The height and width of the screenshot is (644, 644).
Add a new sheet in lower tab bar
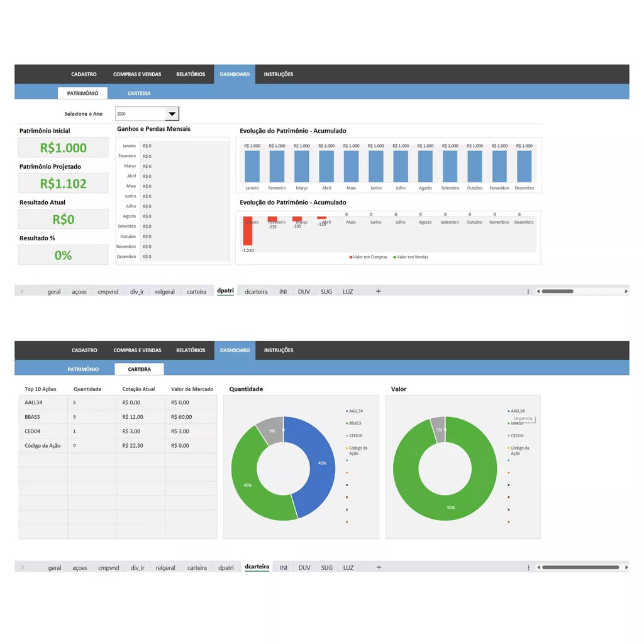(x=379, y=567)
